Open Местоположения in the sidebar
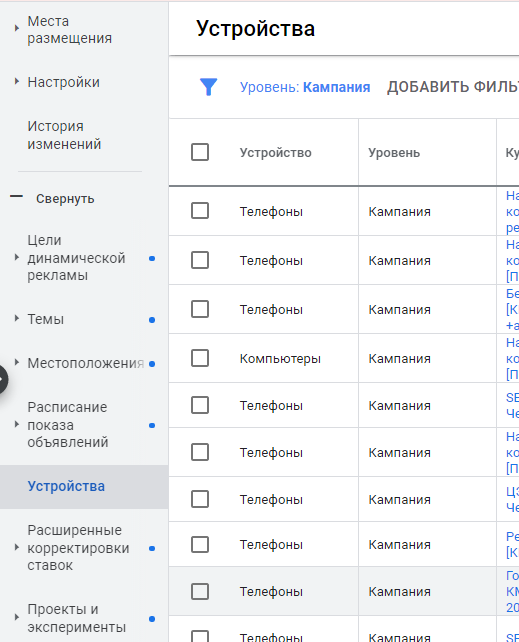 [x=86, y=363]
